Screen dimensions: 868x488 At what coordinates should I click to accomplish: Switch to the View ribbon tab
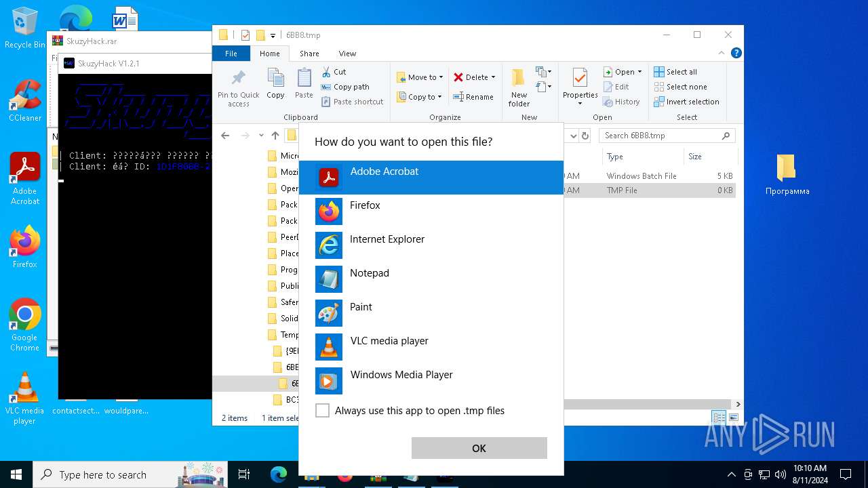[347, 54]
